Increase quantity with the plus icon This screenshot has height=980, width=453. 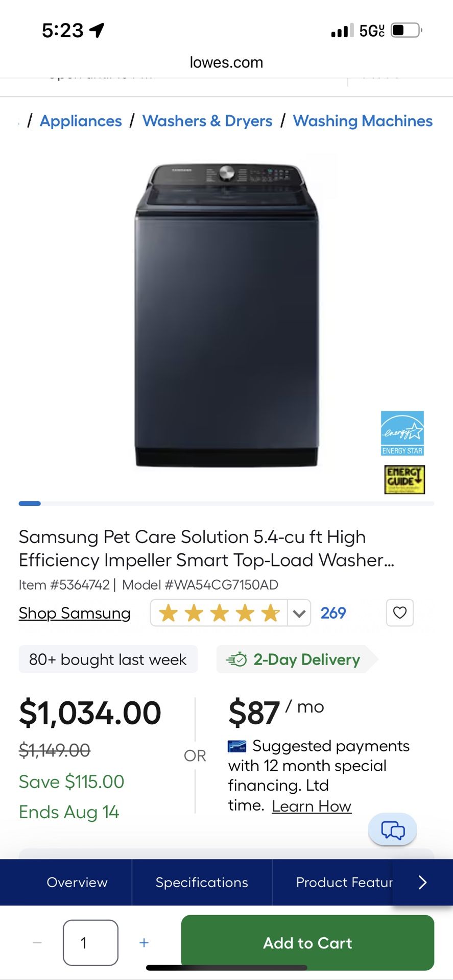point(144,943)
